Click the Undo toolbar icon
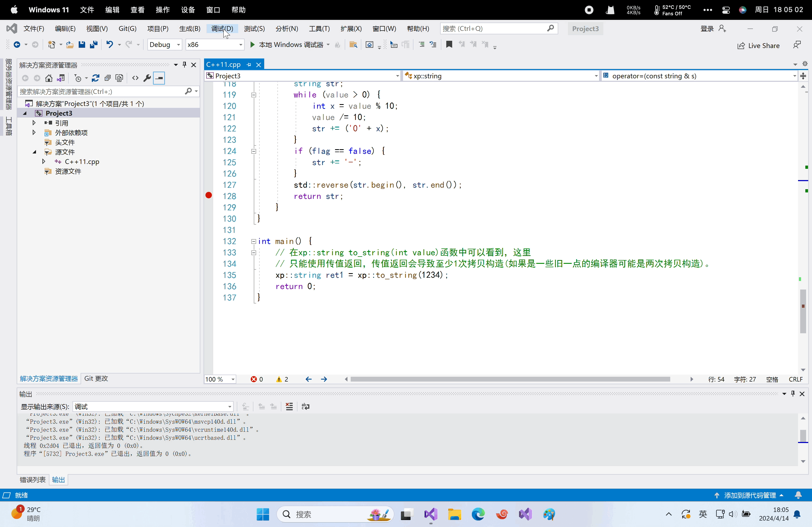Viewport: 812px width, 527px height. pos(110,45)
